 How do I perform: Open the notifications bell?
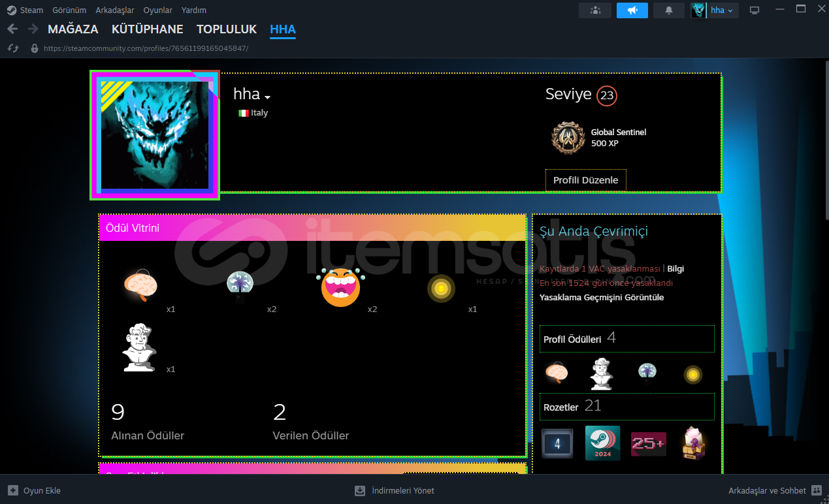[x=669, y=10]
